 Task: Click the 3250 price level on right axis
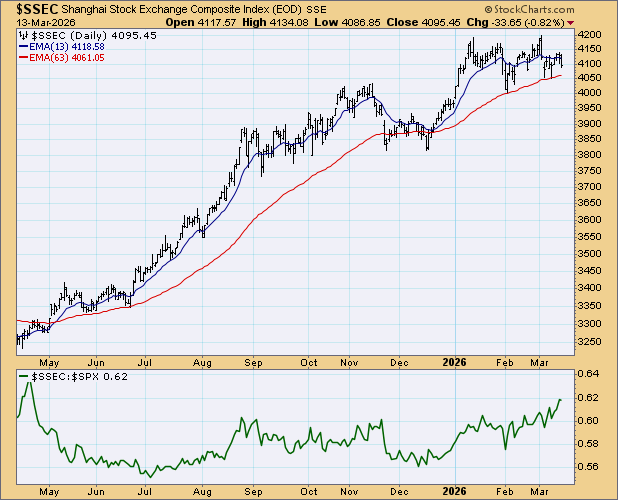click(x=593, y=342)
